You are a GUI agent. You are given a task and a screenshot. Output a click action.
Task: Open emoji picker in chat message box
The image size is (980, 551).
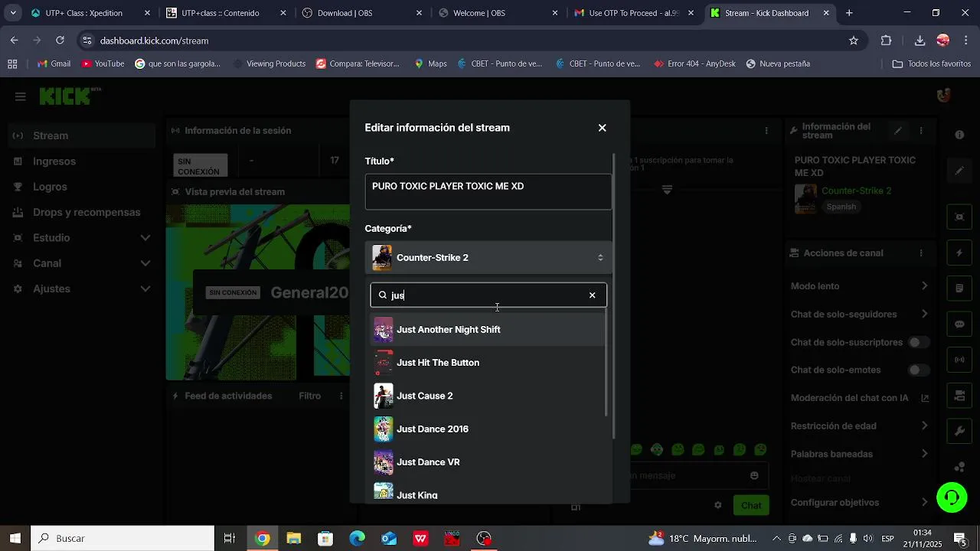[754, 475]
